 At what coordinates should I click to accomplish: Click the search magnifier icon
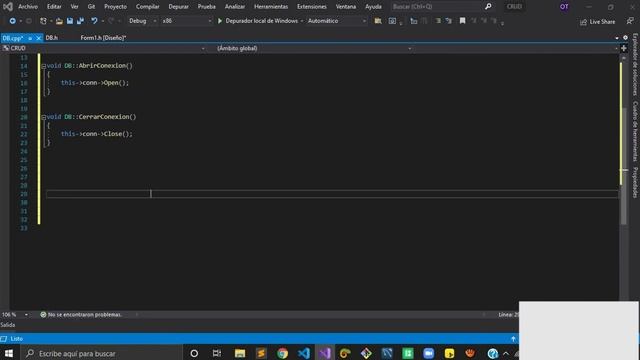(x=488, y=7)
